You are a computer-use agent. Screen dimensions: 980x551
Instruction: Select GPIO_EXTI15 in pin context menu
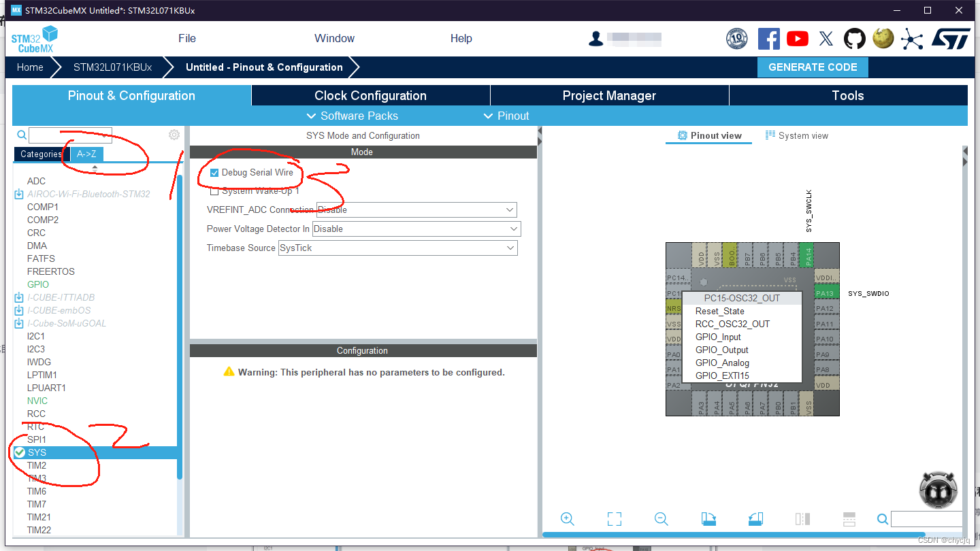tap(722, 375)
